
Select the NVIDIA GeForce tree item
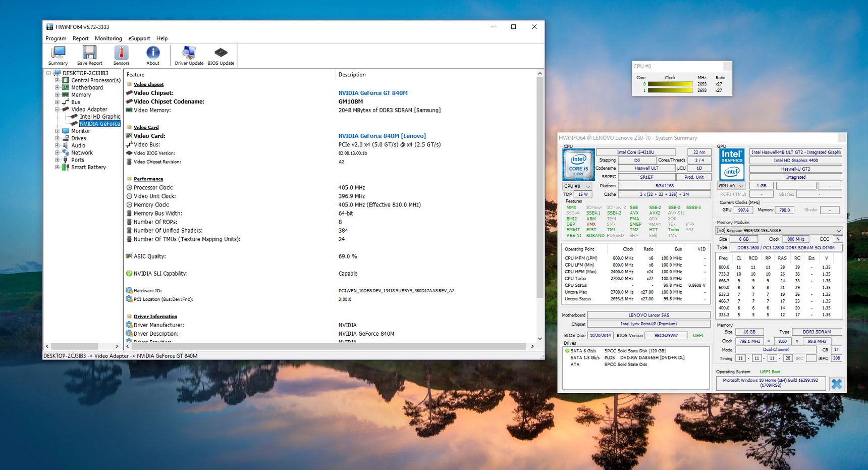[x=100, y=124]
